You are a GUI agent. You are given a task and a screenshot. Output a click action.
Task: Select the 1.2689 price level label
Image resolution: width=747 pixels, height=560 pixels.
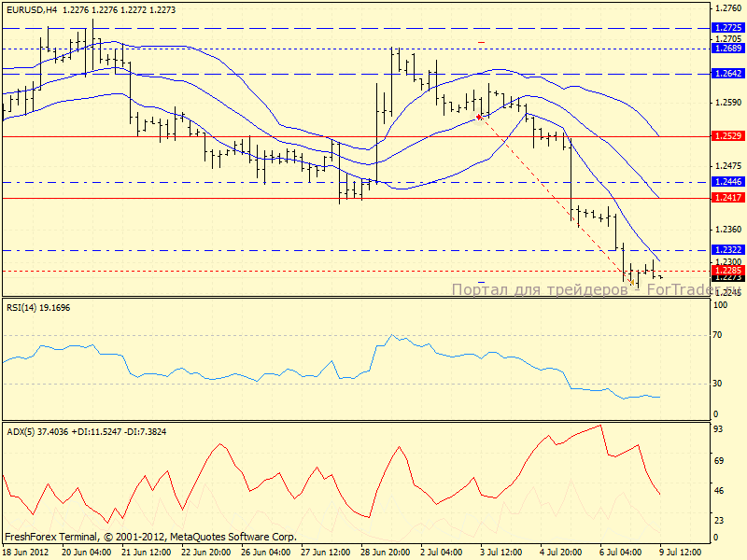(728, 49)
